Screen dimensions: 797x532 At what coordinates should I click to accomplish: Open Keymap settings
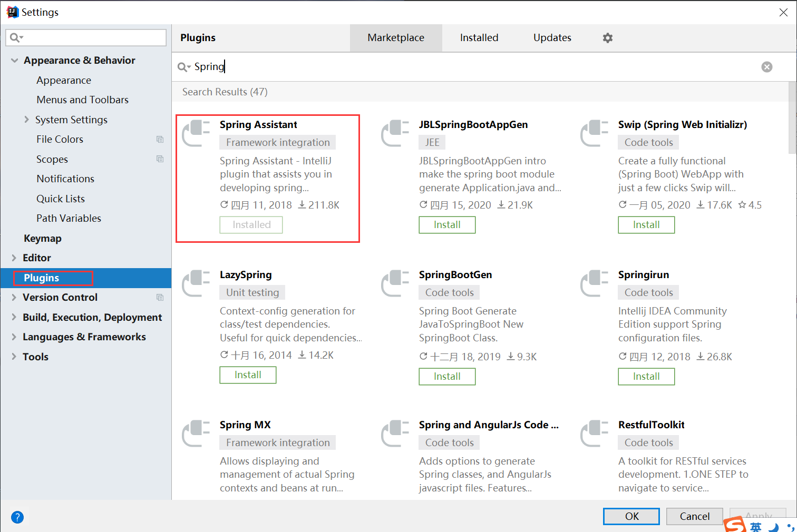click(x=43, y=238)
